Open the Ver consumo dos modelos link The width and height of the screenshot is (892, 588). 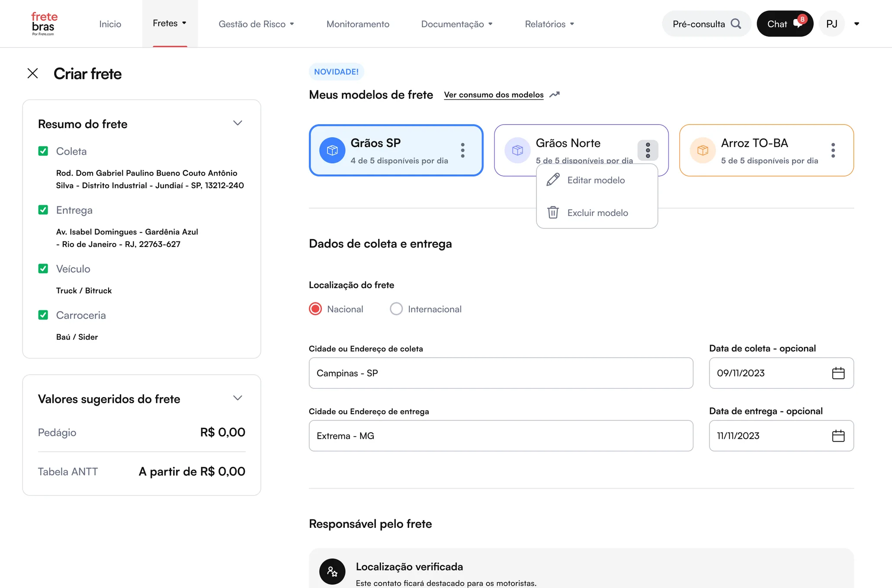click(494, 95)
